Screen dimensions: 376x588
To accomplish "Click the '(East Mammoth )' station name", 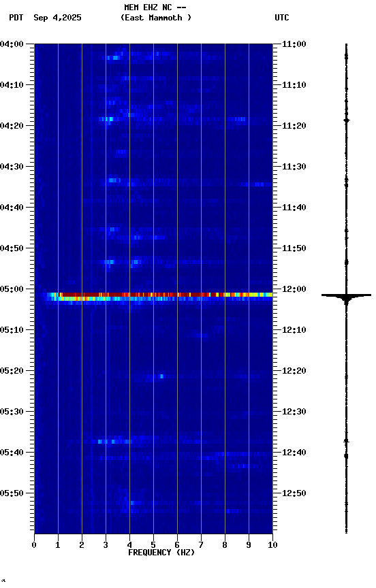I will 156,18.
